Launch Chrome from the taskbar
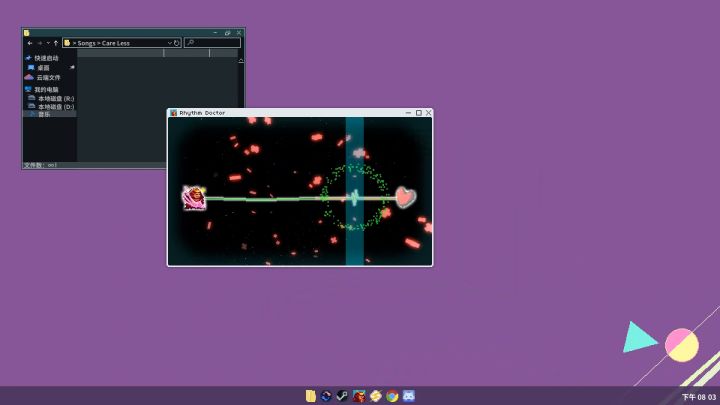720x405 pixels. point(392,396)
